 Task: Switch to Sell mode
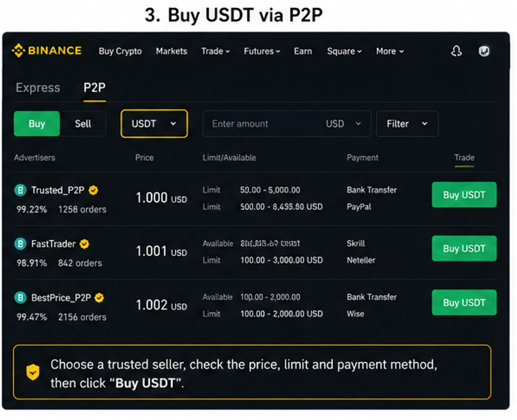pyautogui.click(x=83, y=124)
